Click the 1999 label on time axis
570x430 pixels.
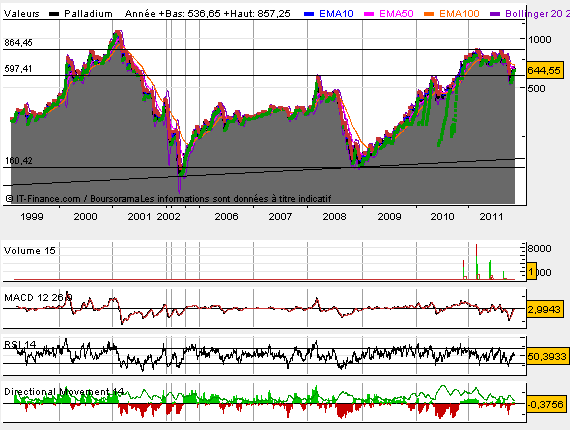pyautogui.click(x=32, y=217)
